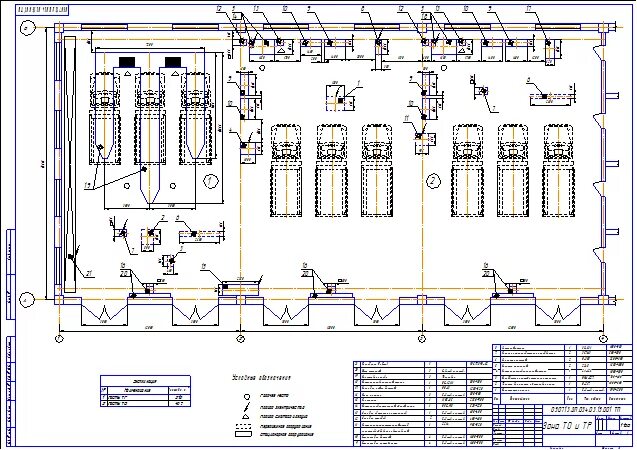
Task: Select the upper-left row axis marker circle
Action: (28, 28)
